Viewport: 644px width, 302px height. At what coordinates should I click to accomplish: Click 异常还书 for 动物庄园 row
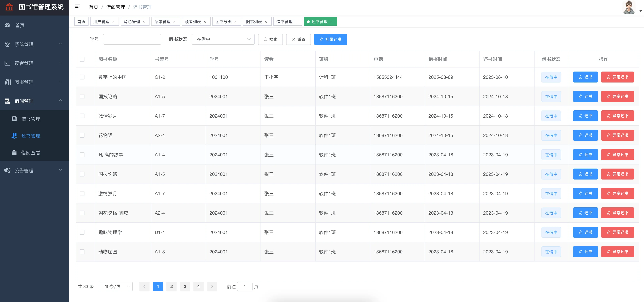point(617,252)
